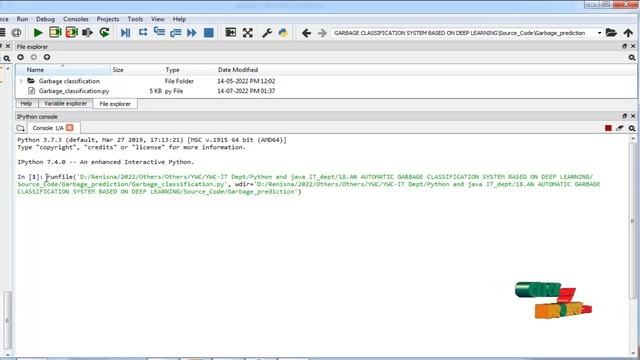
Task: Click File explorer parent directory button
Action: (x=47, y=57)
